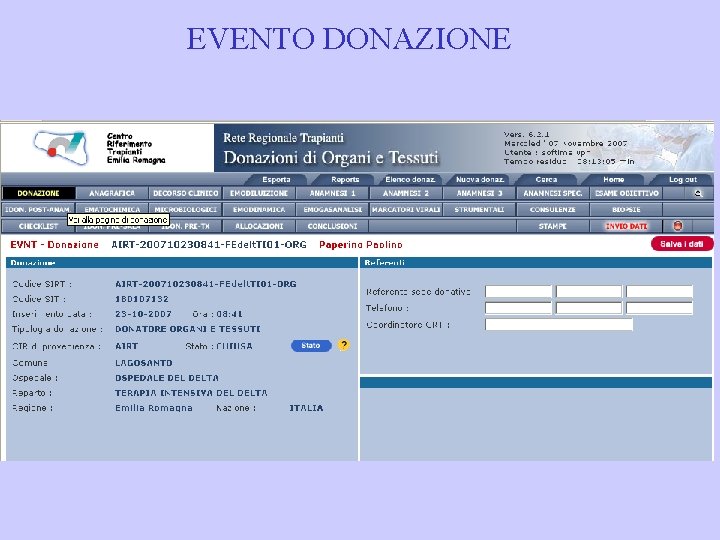Open the Esporta tab
The height and width of the screenshot is (540, 720).
point(276,180)
